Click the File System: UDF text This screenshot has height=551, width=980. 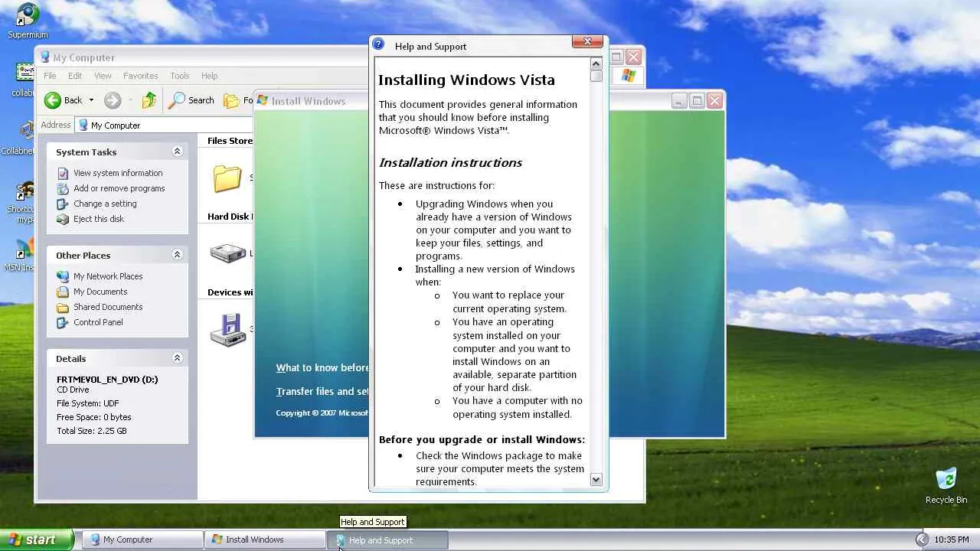tap(89, 404)
